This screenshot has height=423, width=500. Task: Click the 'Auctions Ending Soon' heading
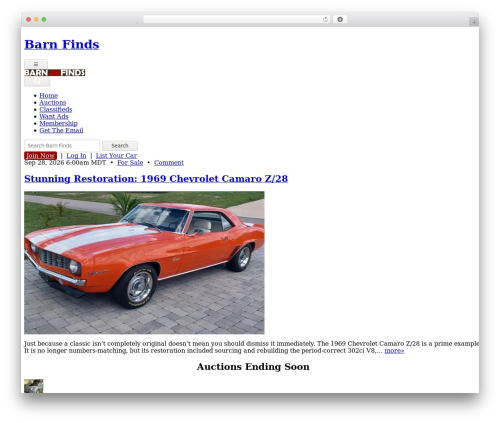click(x=253, y=367)
